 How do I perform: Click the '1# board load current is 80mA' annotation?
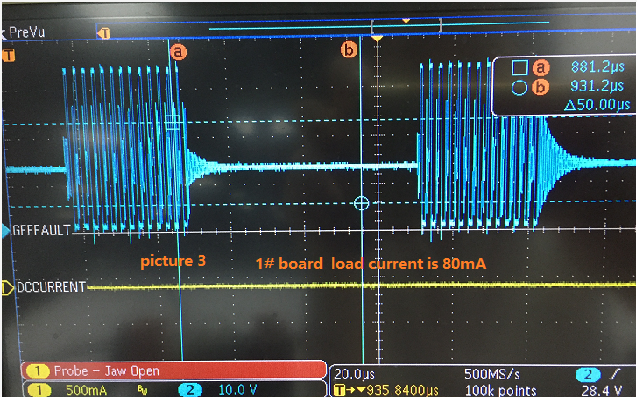click(371, 264)
